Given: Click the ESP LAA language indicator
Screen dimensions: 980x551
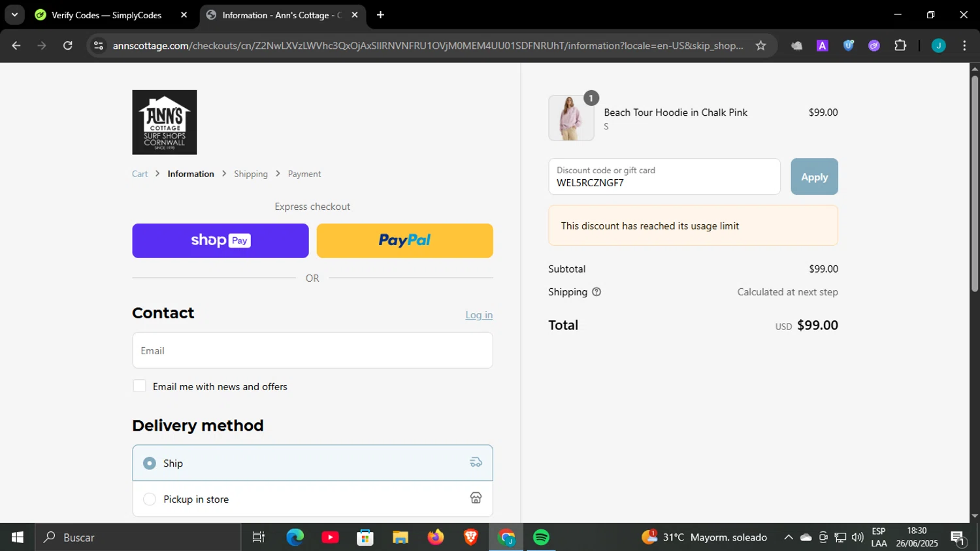Looking at the screenshot, I should pos(879,537).
